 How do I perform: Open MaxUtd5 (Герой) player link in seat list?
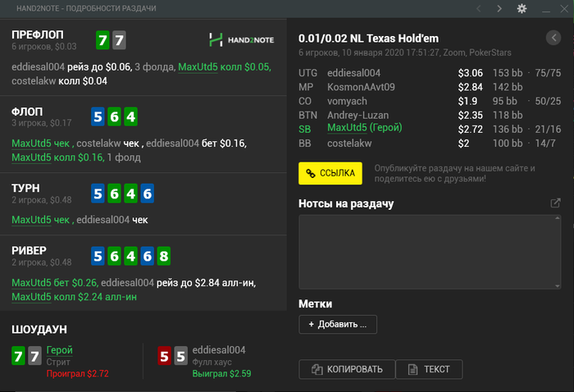pyautogui.click(x=365, y=128)
